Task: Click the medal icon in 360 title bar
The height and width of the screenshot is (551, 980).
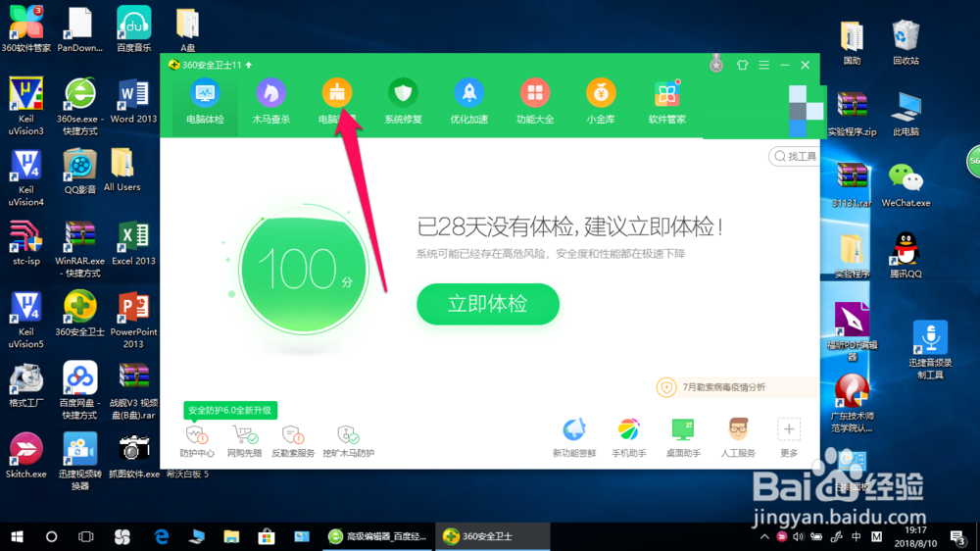Action: click(716, 63)
